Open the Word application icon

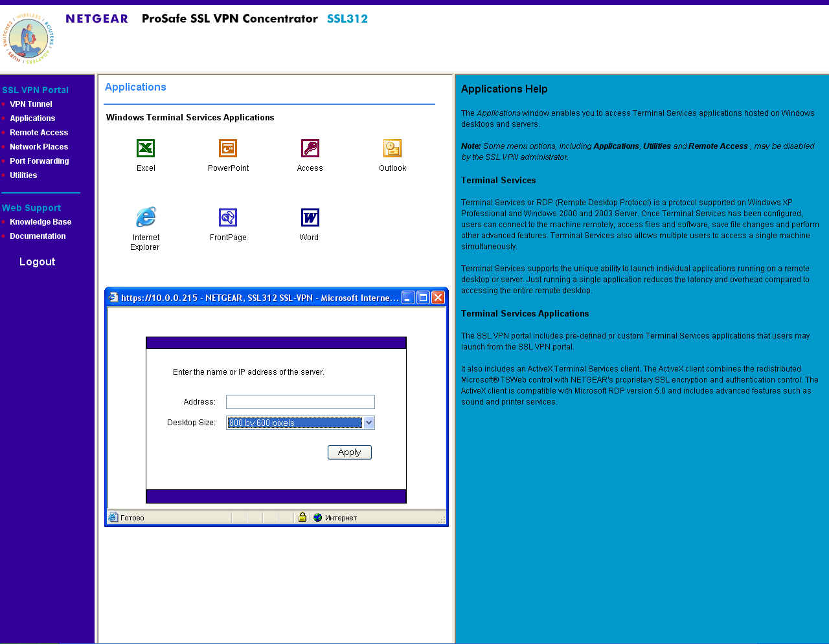pos(310,217)
